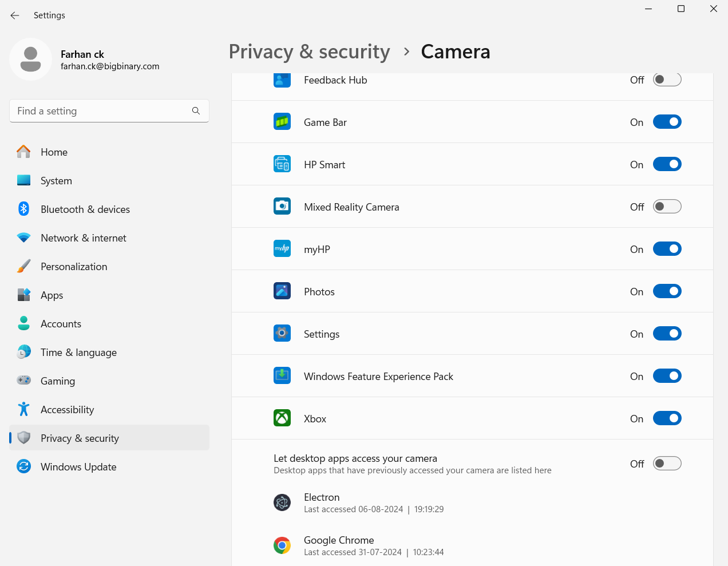Enable Mixed Reality Camera access
Viewport: 728px width, 566px height.
[x=667, y=206]
